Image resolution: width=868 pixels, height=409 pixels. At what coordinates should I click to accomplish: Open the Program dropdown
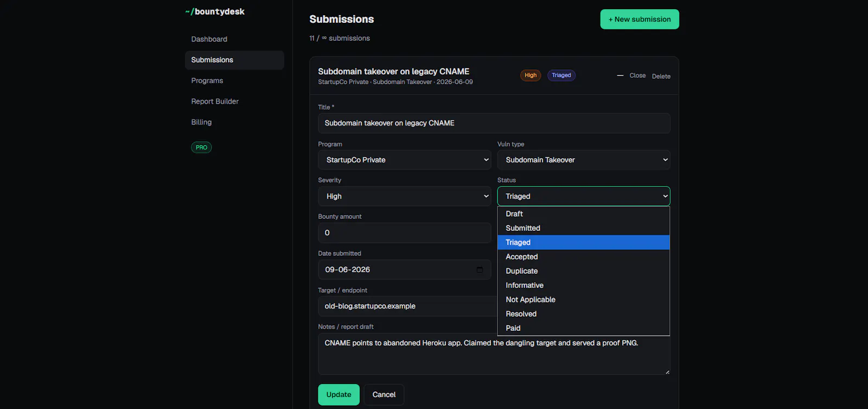pyautogui.click(x=405, y=160)
